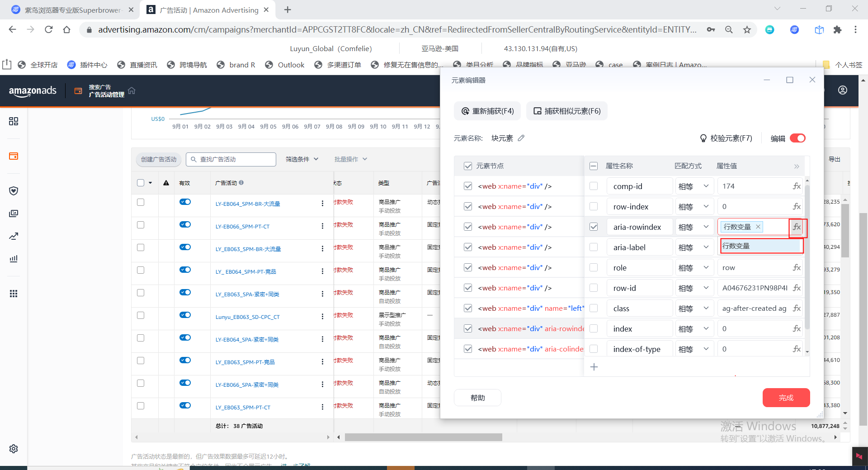Click the pencil icon to rename 块元素
This screenshot has height=470, width=868.
click(x=521, y=138)
